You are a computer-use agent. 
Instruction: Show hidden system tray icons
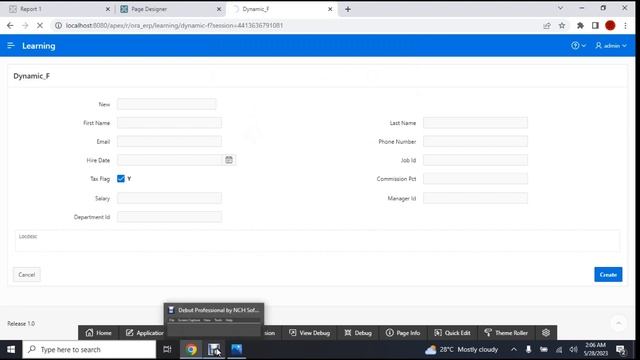pyautogui.click(x=514, y=349)
